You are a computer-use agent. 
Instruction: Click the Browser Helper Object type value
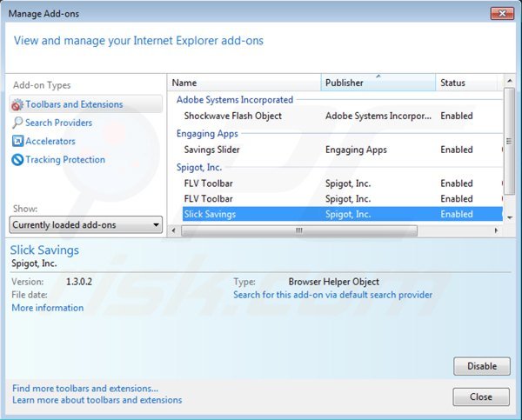click(x=334, y=282)
